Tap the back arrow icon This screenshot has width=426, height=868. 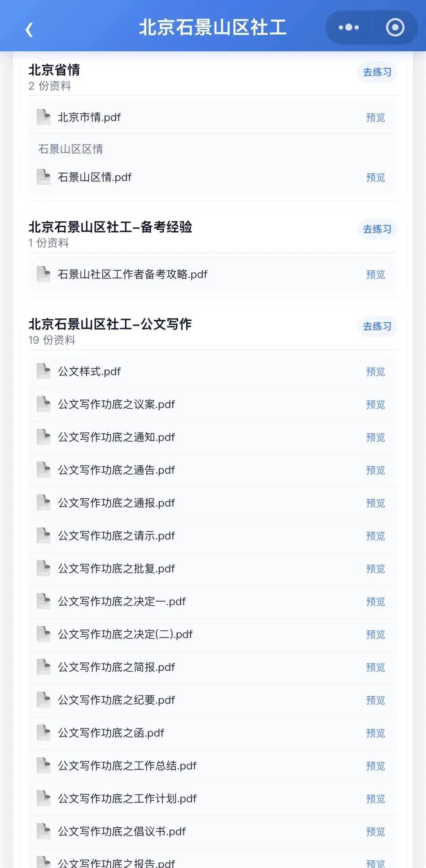tap(29, 30)
